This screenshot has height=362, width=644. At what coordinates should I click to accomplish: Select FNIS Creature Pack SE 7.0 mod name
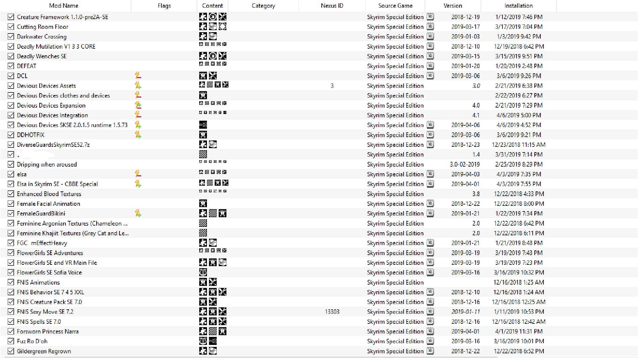coord(49,302)
